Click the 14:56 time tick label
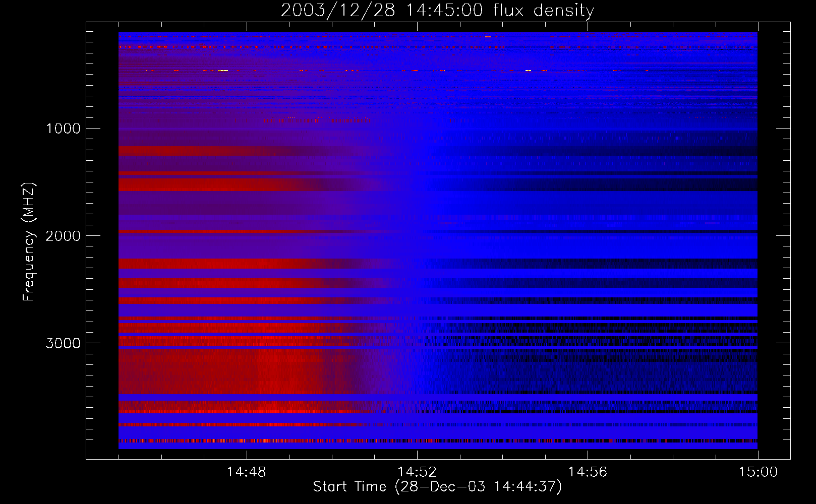 [x=588, y=472]
